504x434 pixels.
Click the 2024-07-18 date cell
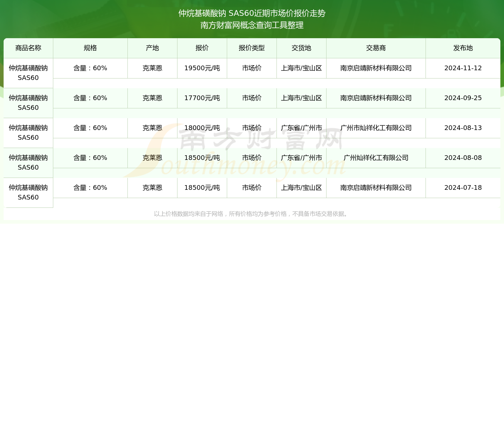[463, 188]
